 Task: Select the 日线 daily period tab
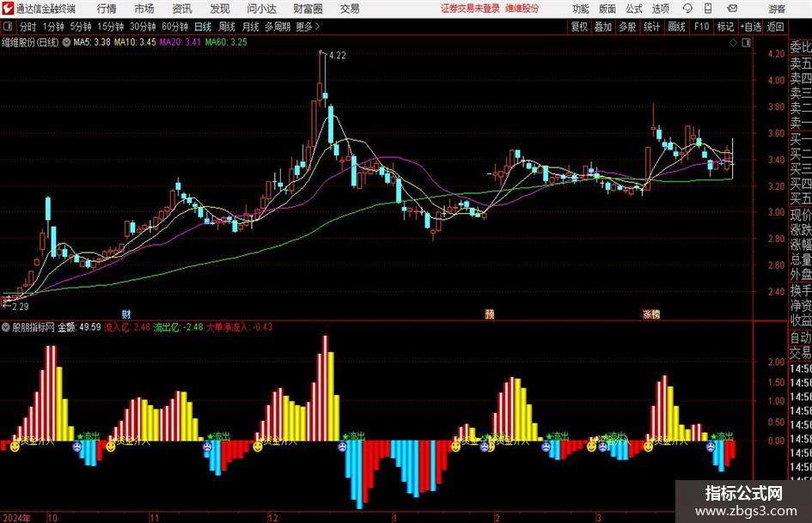point(203,27)
